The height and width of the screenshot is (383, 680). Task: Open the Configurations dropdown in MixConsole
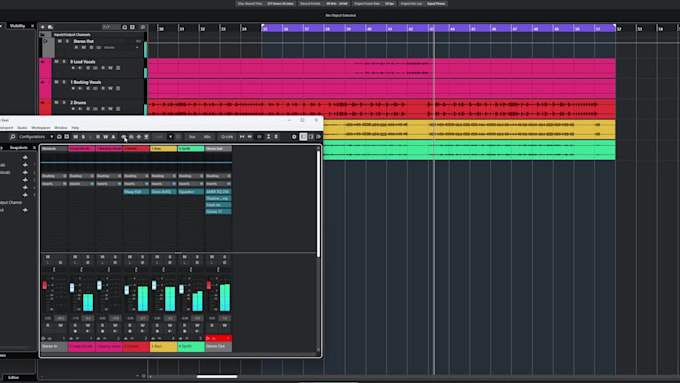(36, 137)
